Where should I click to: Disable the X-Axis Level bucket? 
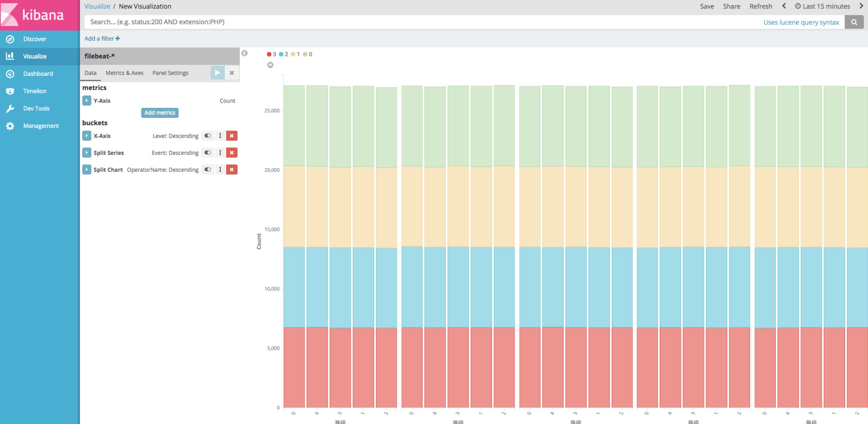click(207, 135)
